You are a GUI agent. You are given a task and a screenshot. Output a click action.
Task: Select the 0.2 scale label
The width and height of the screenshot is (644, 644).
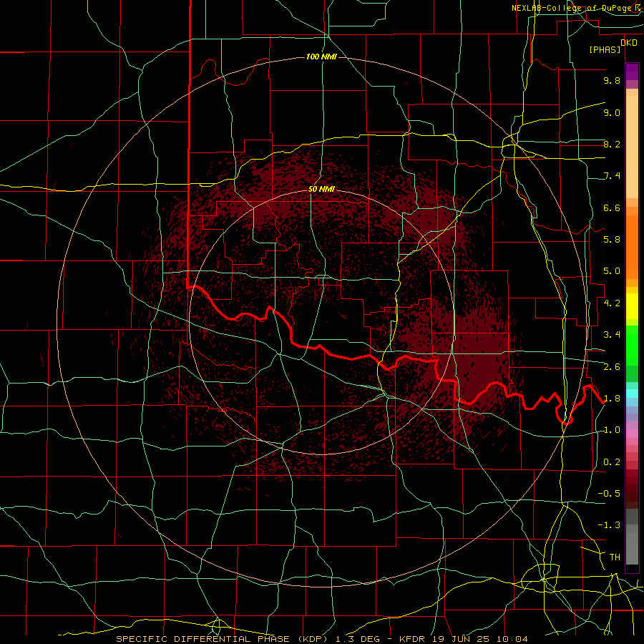click(x=612, y=462)
